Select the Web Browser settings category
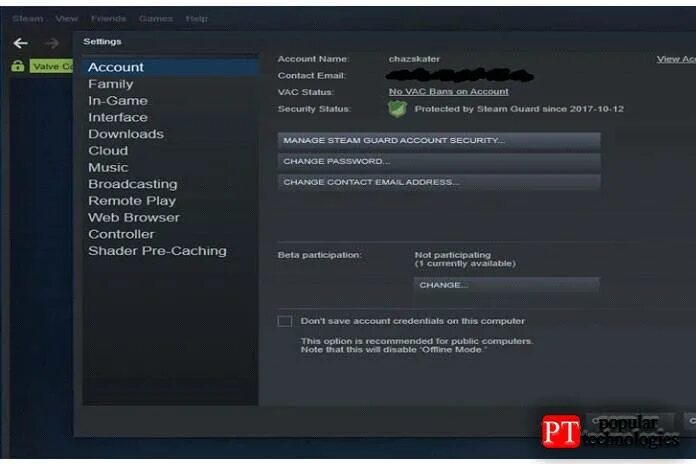This screenshot has width=696, height=464. (x=170, y=218)
